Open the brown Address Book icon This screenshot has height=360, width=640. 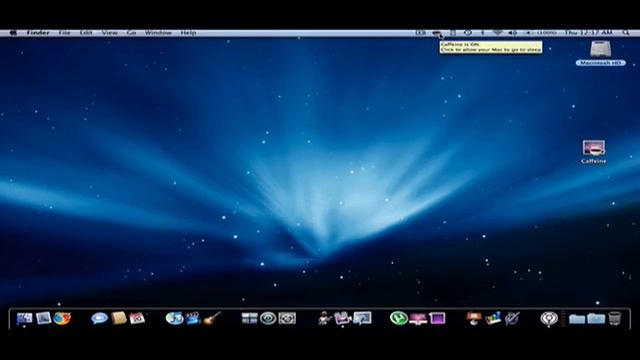click(118, 318)
